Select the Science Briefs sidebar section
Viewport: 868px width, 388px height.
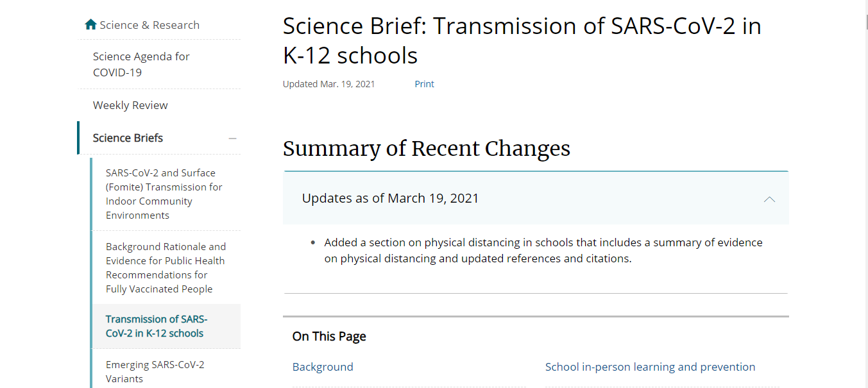[x=128, y=138]
